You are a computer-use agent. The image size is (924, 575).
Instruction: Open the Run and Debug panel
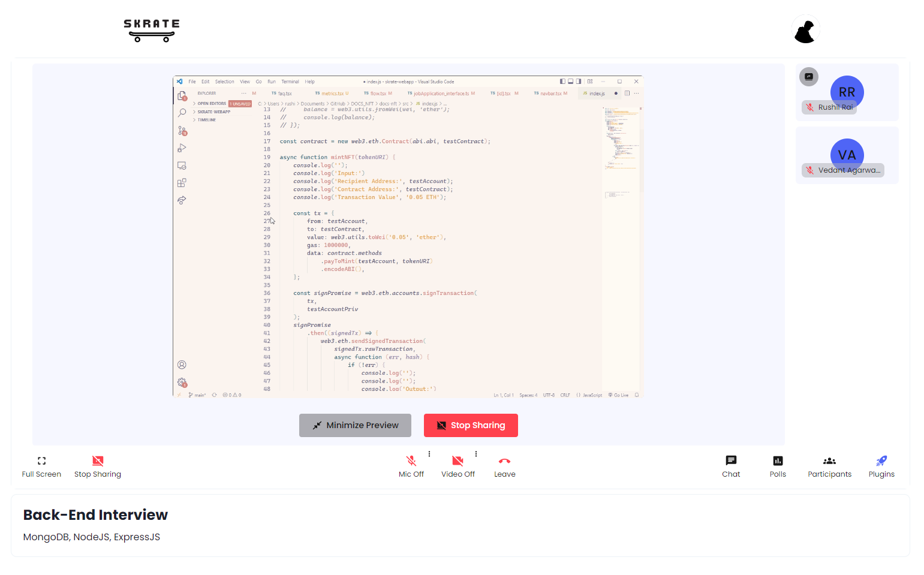tap(182, 147)
